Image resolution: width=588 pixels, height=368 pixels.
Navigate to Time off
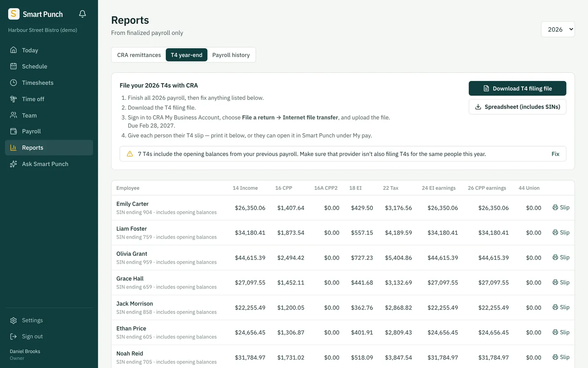click(x=49, y=99)
